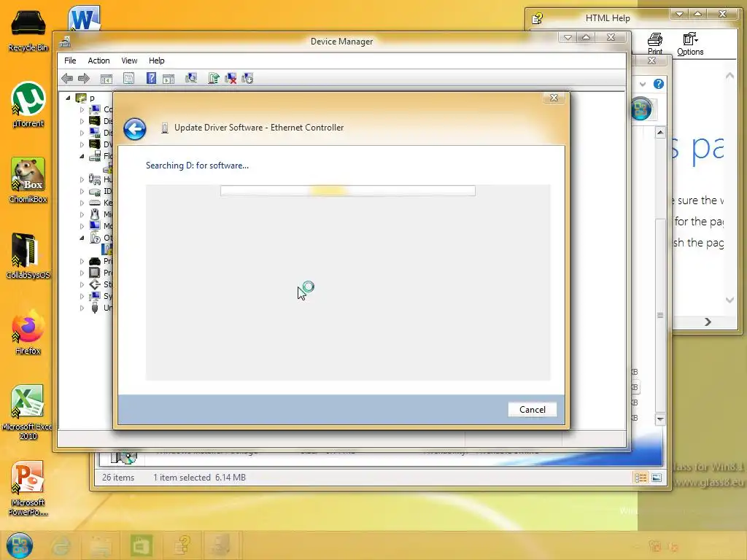This screenshot has width=747, height=560.
Task: Collapse the Floppy node starting 'Flo'
Action: coord(82,156)
